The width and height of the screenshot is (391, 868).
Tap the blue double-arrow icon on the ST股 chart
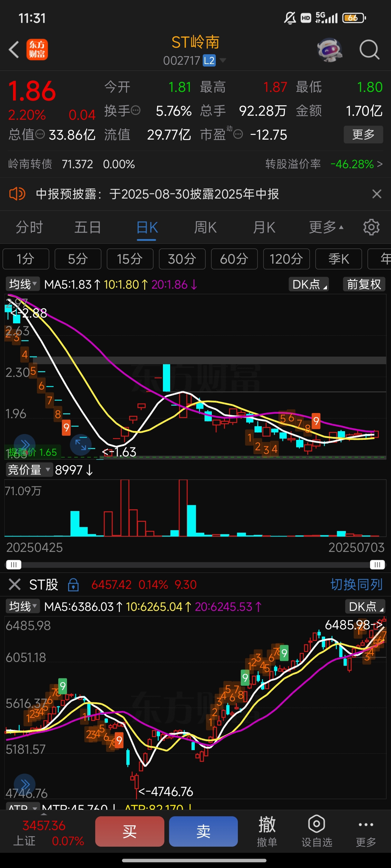(x=25, y=784)
